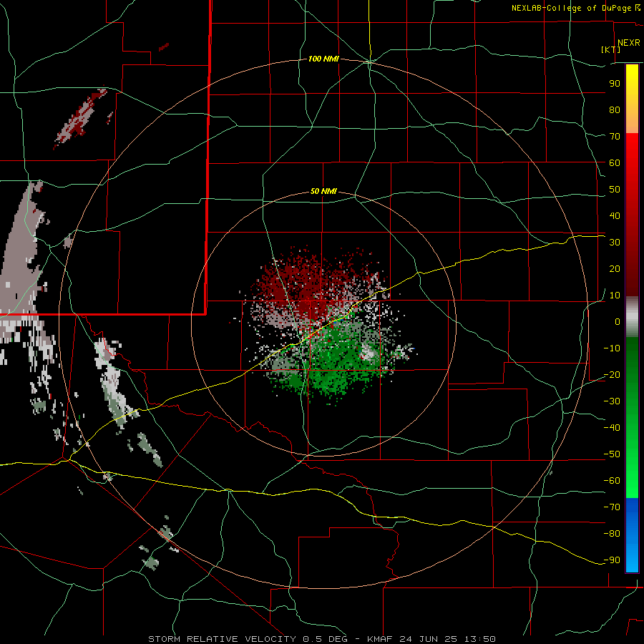This screenshot has width=644, height=644.
Task: Pick the -80 velocity scale label
Action: click(612, 534)
